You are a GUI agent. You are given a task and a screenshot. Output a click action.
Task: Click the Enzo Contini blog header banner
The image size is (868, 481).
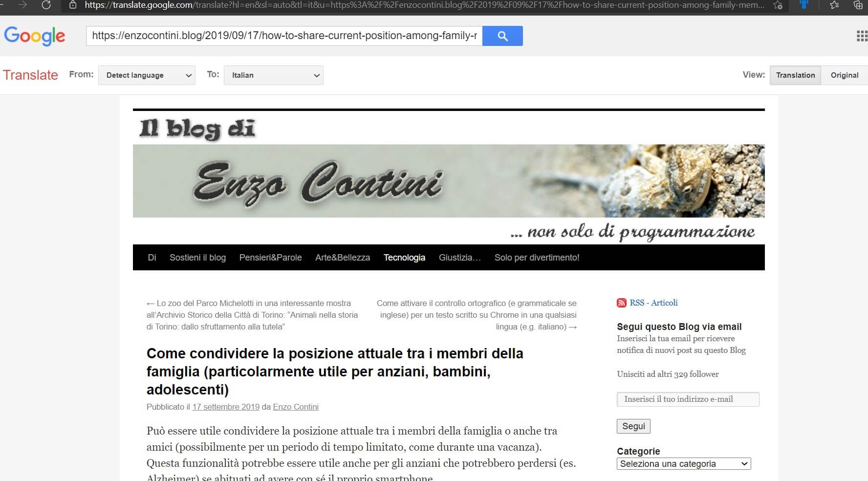click(448, 181)
